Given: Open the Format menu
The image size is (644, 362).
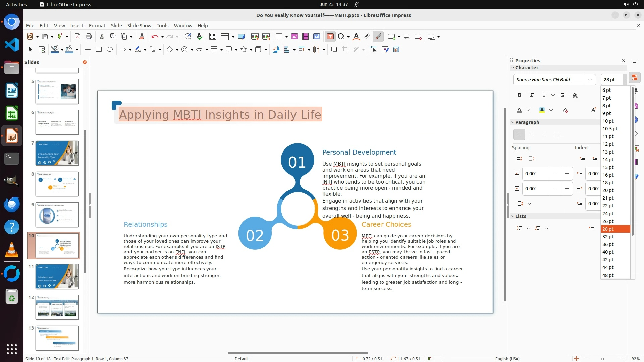Looking at the screenshot, I should [97, 25].
